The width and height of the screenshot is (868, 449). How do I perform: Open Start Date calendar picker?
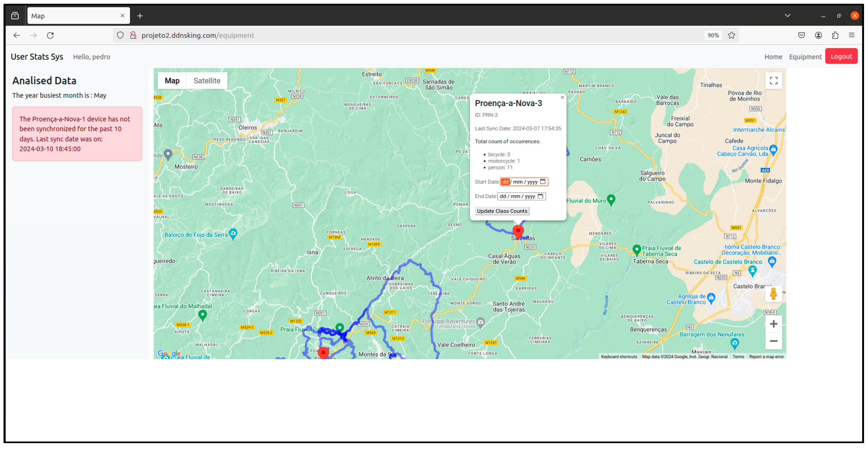(543, 182)
